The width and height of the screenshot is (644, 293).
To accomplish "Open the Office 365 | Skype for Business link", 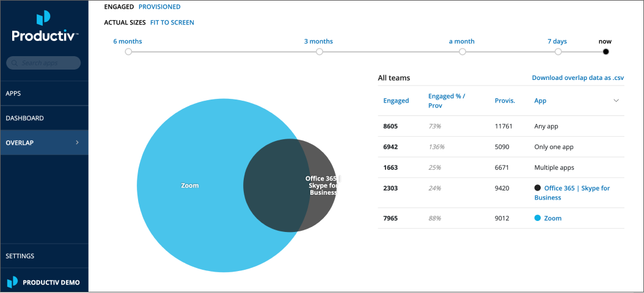I will coord(572,193).
